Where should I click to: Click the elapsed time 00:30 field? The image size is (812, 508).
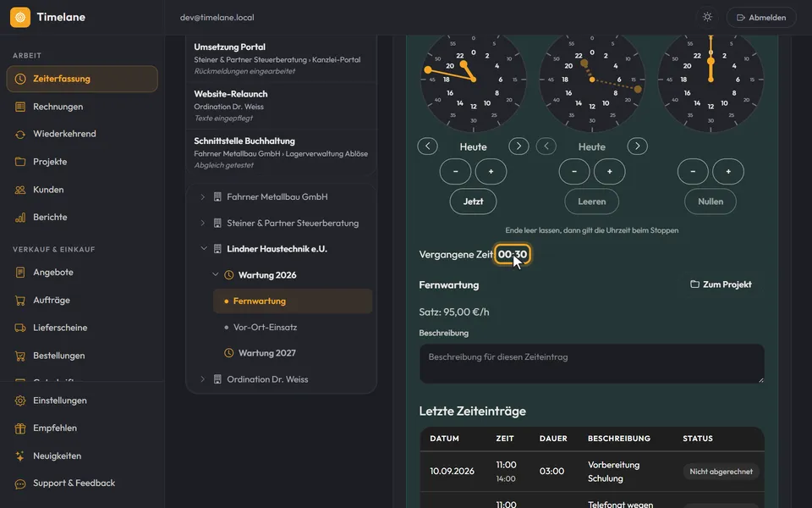[513, 255]
